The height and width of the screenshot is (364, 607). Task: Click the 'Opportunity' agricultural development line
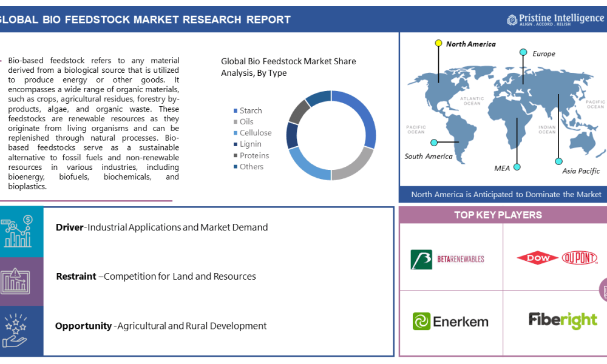click(x=161, y=326)
